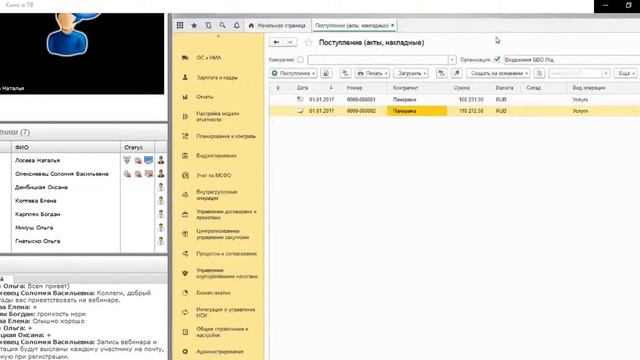The width and height of the screenshot is (640, 360).
Task: Open Планирование и контроль section
Action: pyautogui.click(x=226, y=136)
